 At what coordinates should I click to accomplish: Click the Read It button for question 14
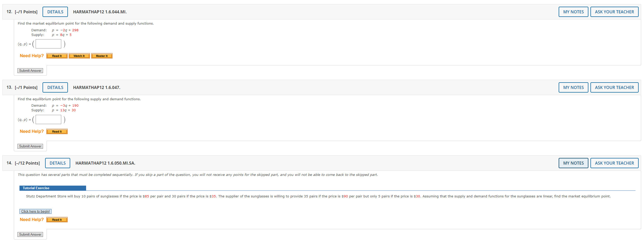[x=57, y=219]
